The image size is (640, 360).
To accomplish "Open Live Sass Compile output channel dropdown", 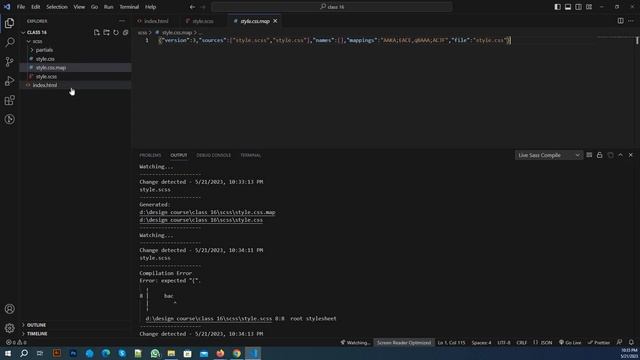I will [x=549, y=155].
